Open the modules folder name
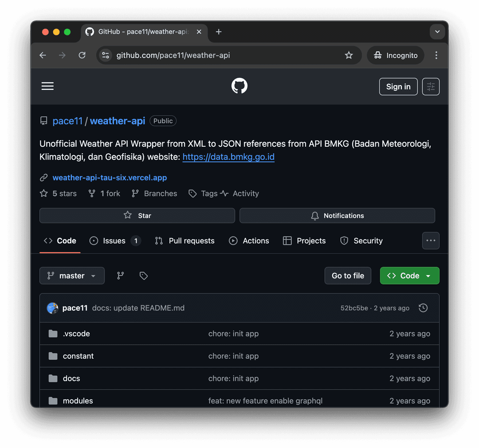This screenshot has height=448, width=479. 78,401
